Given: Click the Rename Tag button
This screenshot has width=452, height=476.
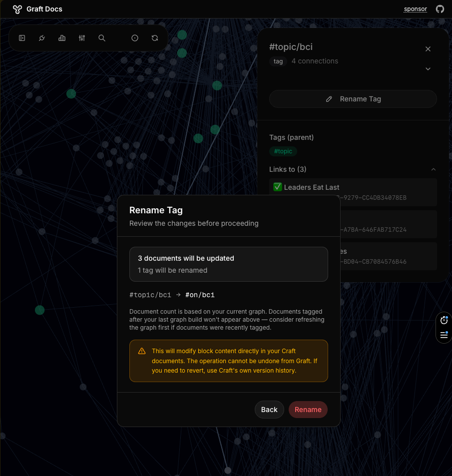Looking at the screenshot, I should 353,99.
